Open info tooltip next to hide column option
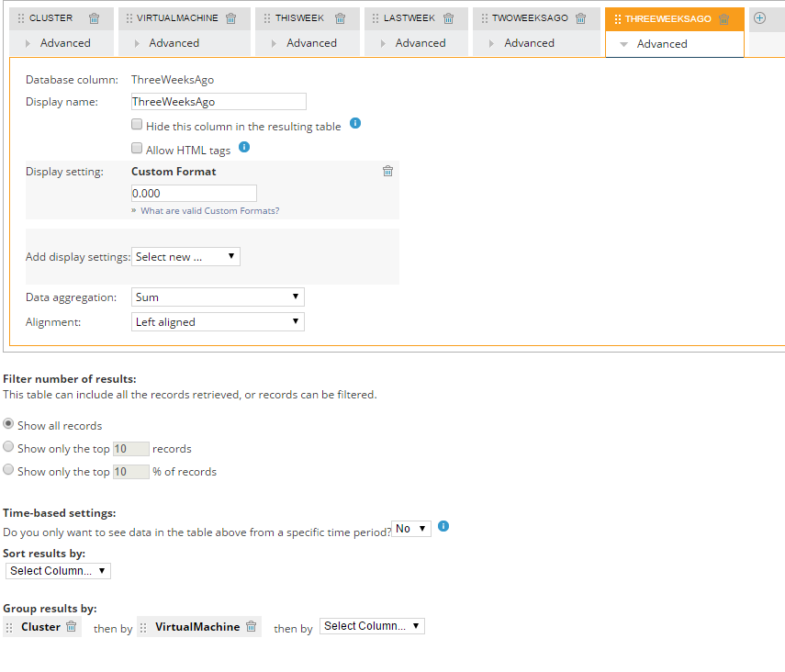Screen dimensions: 785x672 tap(355, 123)
